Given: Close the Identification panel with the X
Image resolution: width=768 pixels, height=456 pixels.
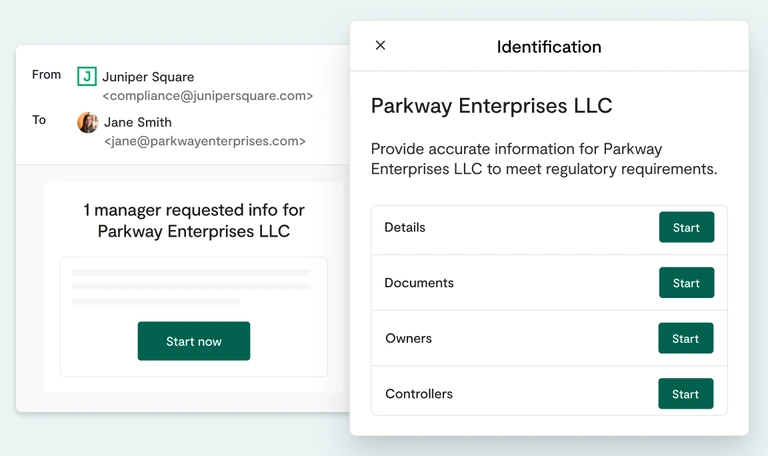Looking at the screenshot, I should [x=380, y=46].
